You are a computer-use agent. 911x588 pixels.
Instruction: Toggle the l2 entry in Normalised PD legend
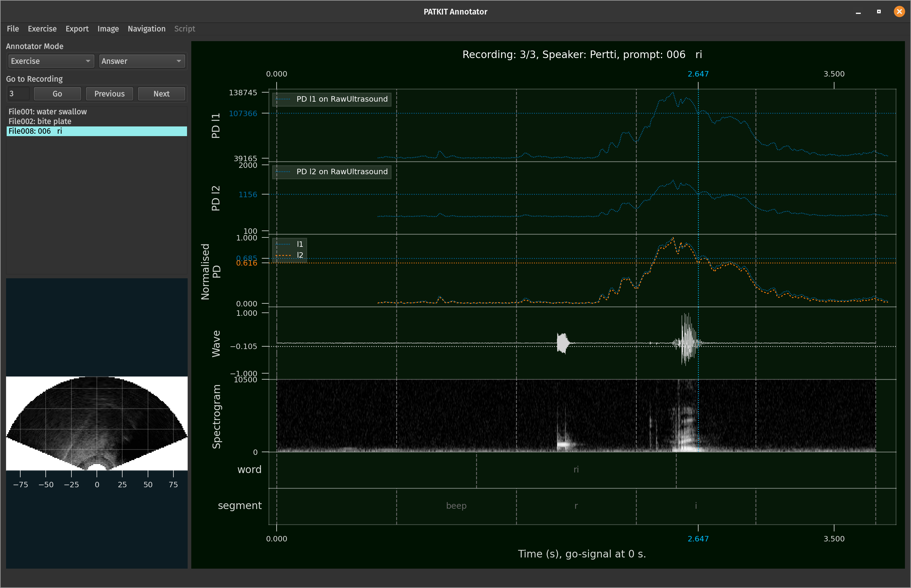(x=300, y=255)
